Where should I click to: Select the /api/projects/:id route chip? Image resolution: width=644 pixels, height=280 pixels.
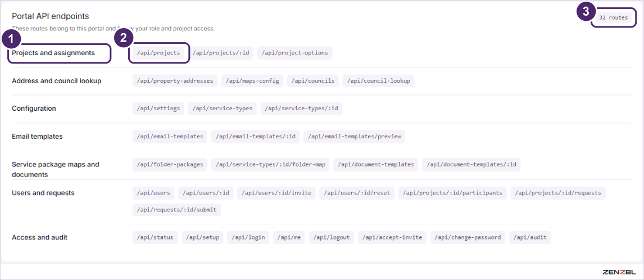(x=220, y=53)
